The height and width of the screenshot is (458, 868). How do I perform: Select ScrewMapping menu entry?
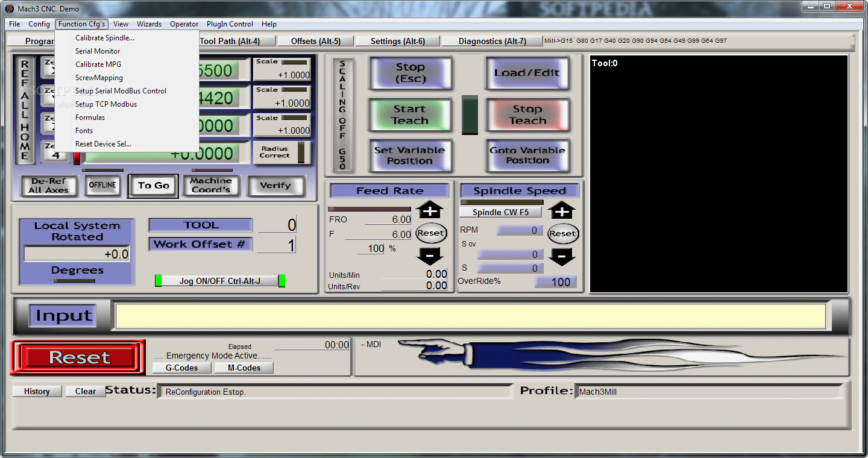coord(127,78)
